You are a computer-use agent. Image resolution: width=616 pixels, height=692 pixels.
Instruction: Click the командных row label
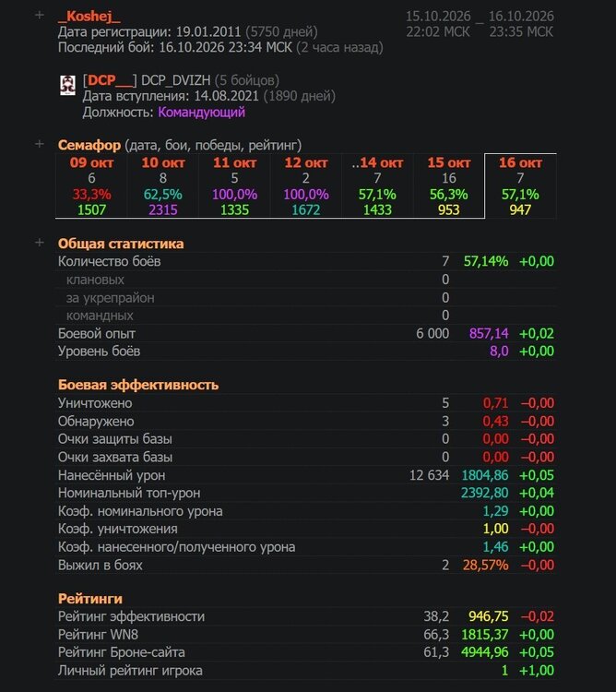point(100,316)
